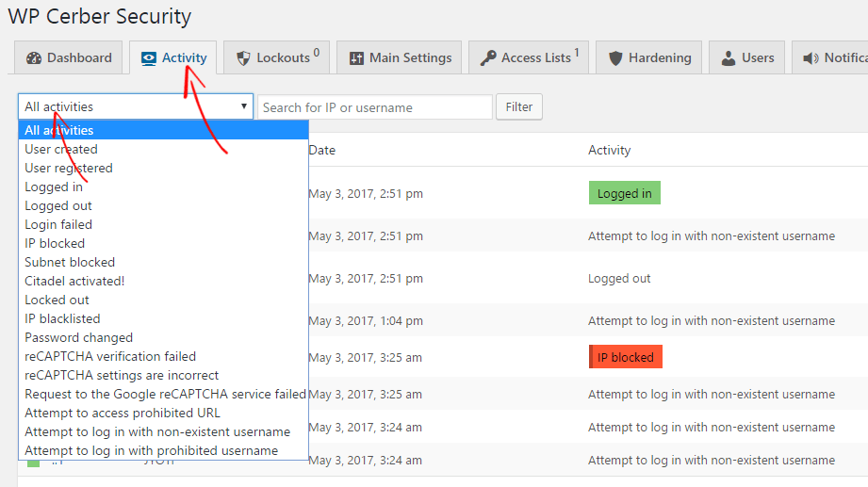
Task: Open the All activities filter dropdown
Action: (x=136, y=106)
